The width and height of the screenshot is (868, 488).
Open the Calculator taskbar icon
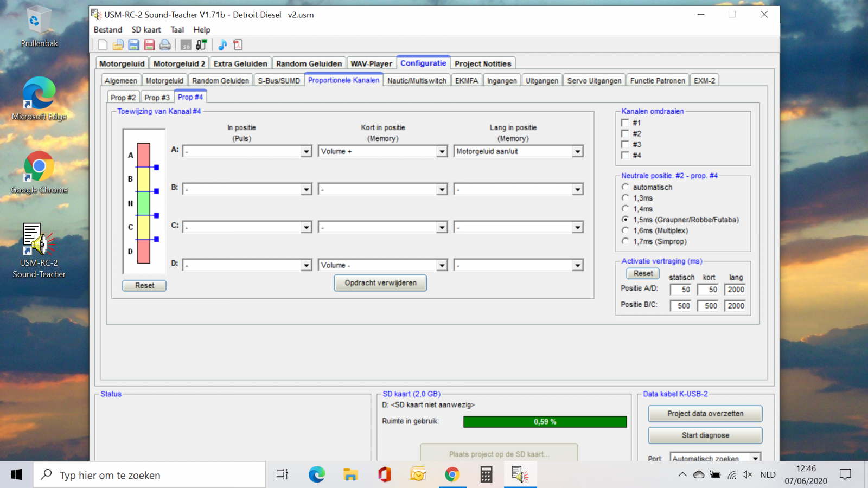pyautogui.click(x=486, y=475)
